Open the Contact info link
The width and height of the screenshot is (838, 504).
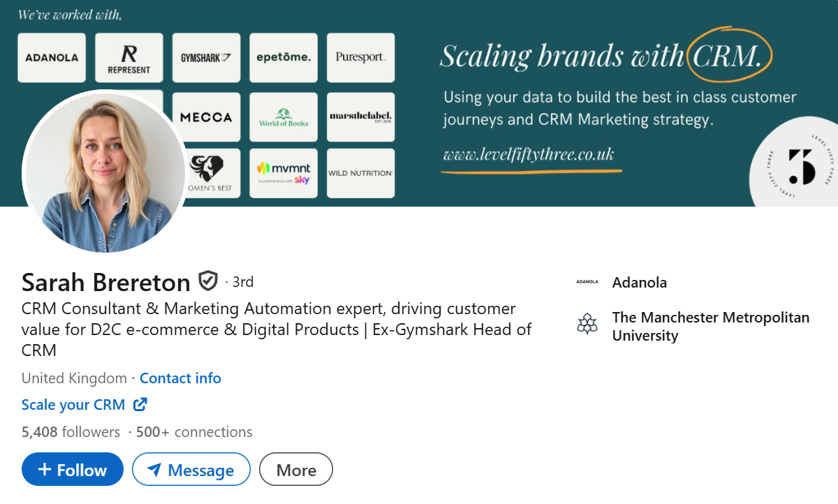click(180, 378)
